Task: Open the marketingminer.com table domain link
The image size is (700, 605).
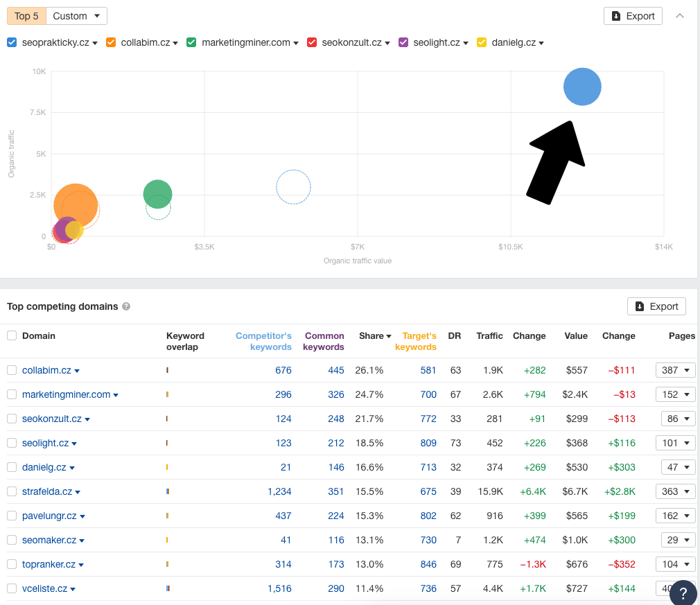Action: pos(66,394)
